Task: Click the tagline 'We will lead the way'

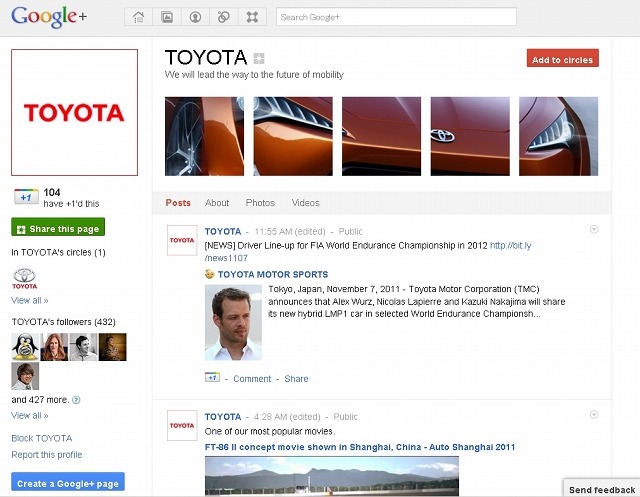Action: [254, 75]
